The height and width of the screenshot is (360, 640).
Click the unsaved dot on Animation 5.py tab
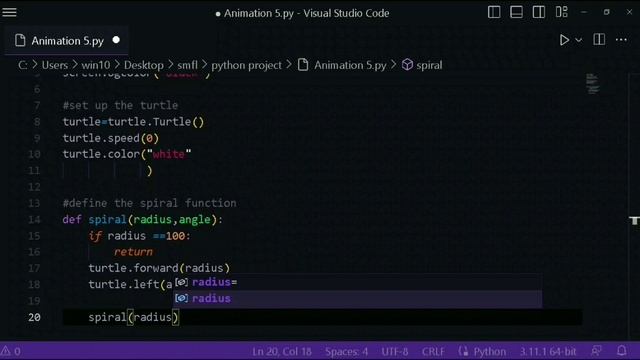pos(116,40)
